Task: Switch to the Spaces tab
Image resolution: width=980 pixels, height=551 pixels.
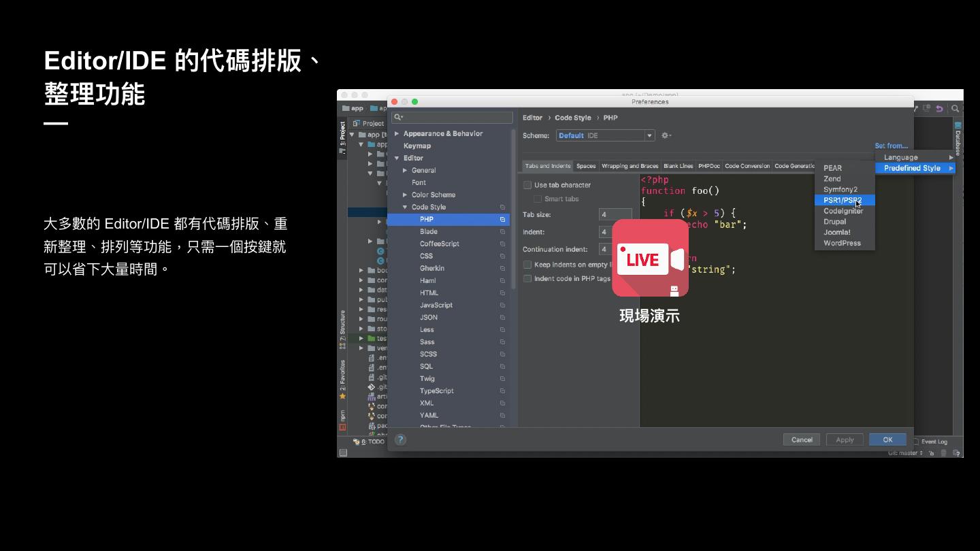Action: [585, 166]
